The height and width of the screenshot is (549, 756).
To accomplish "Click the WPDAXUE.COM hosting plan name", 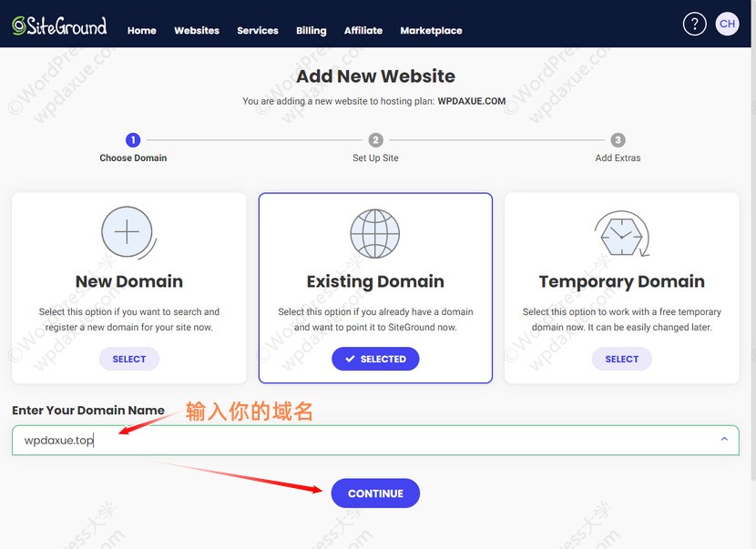I will coord(472,101).
